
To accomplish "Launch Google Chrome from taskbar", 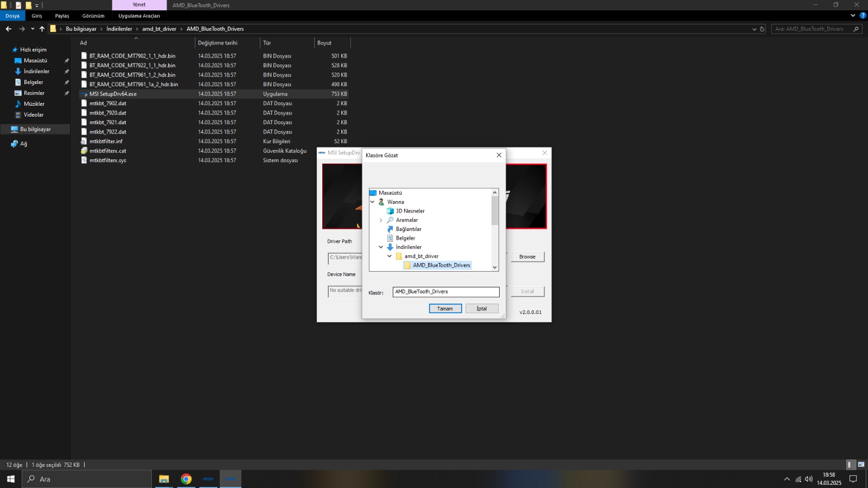I will coord(186,479).
